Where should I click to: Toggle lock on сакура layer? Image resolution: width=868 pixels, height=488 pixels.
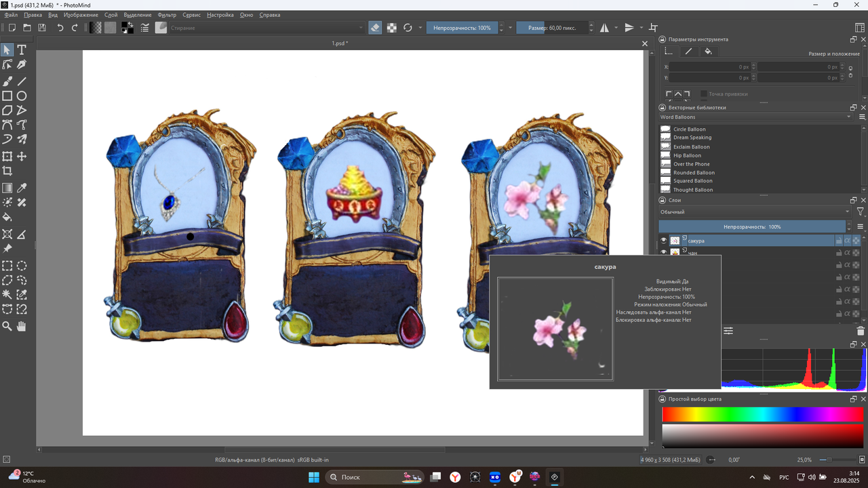[839, 241]
